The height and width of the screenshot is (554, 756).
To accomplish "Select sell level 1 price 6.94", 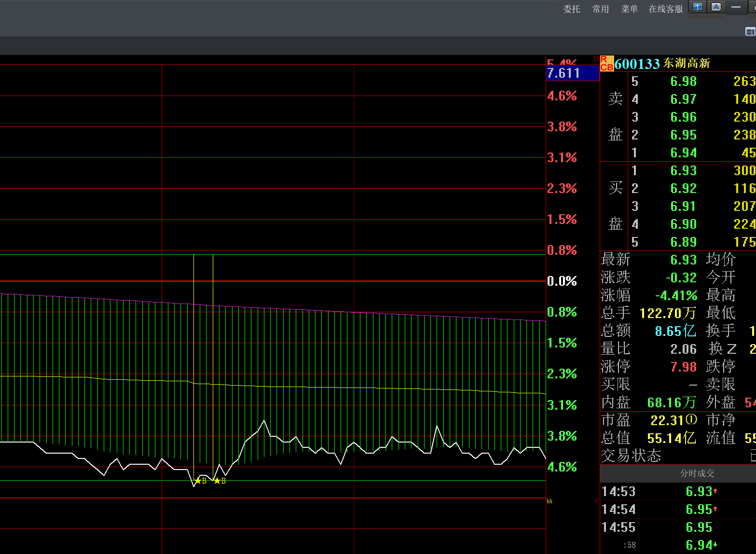I will point(684,153).
